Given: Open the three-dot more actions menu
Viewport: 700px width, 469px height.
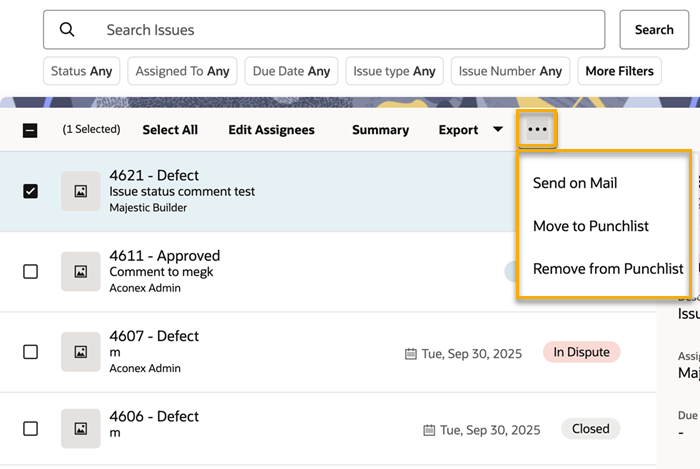Looking at the screenshot, I should (x=537, y=130).
